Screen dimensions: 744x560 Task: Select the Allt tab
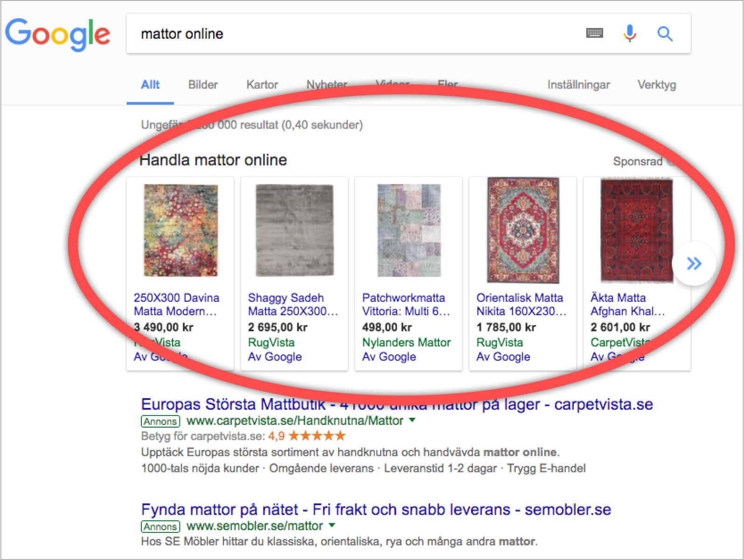point(150,85)
